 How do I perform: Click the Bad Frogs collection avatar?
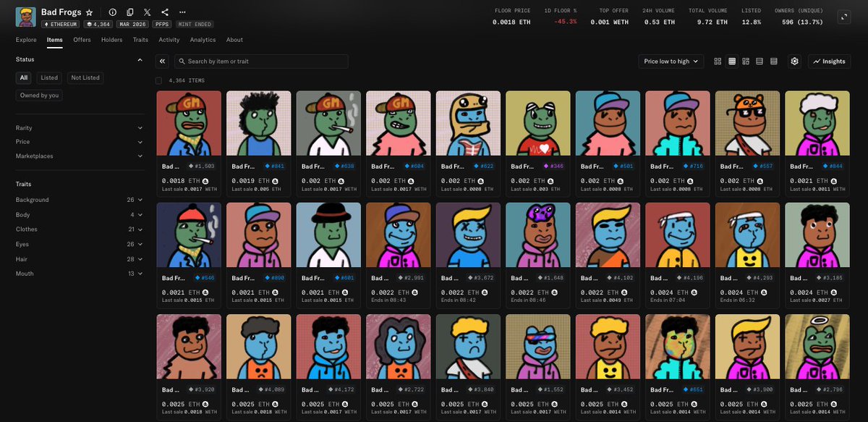(x=25, y=17)
